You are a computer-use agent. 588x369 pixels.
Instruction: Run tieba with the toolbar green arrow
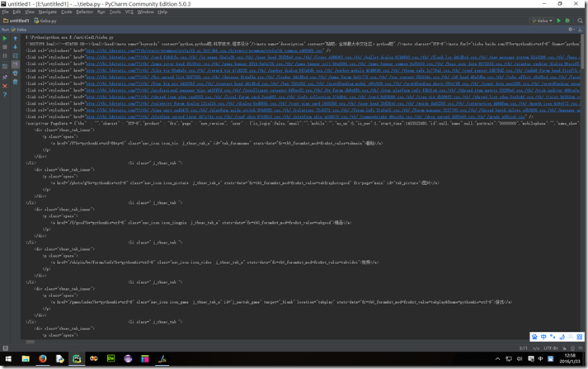559,21
